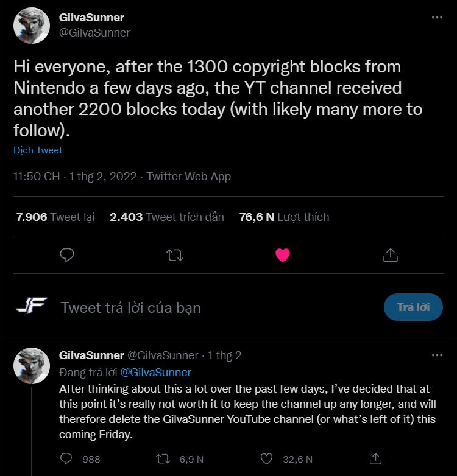
Task: Open the 76,6 N Lượt thích list
Action: 284,217
